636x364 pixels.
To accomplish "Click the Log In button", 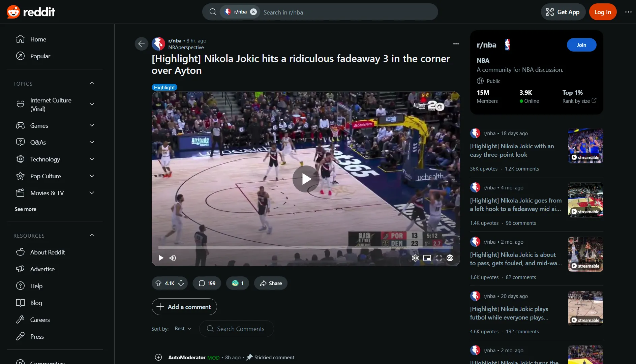I will [603, 11].
